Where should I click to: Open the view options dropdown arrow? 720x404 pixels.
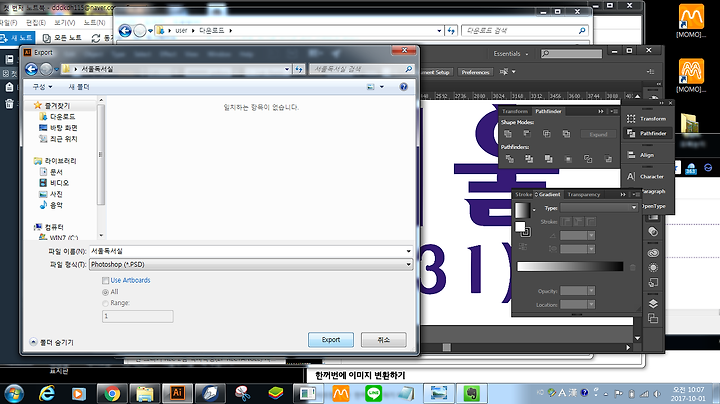(x=382, y=87)
